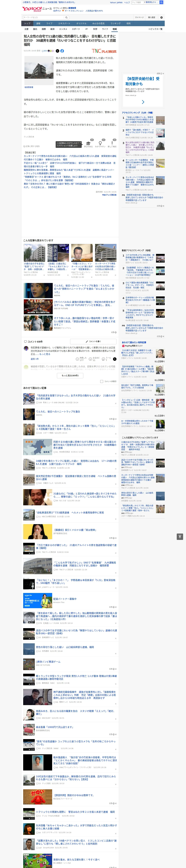
Task: Open the 科学 category
Action: [95, 29]
